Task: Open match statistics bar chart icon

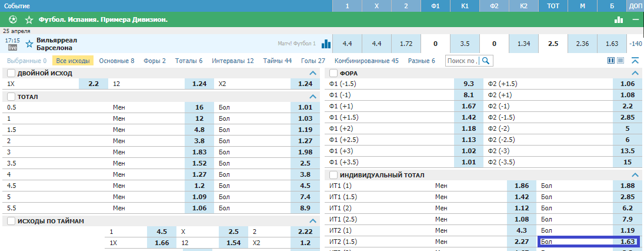Action: 326,44
